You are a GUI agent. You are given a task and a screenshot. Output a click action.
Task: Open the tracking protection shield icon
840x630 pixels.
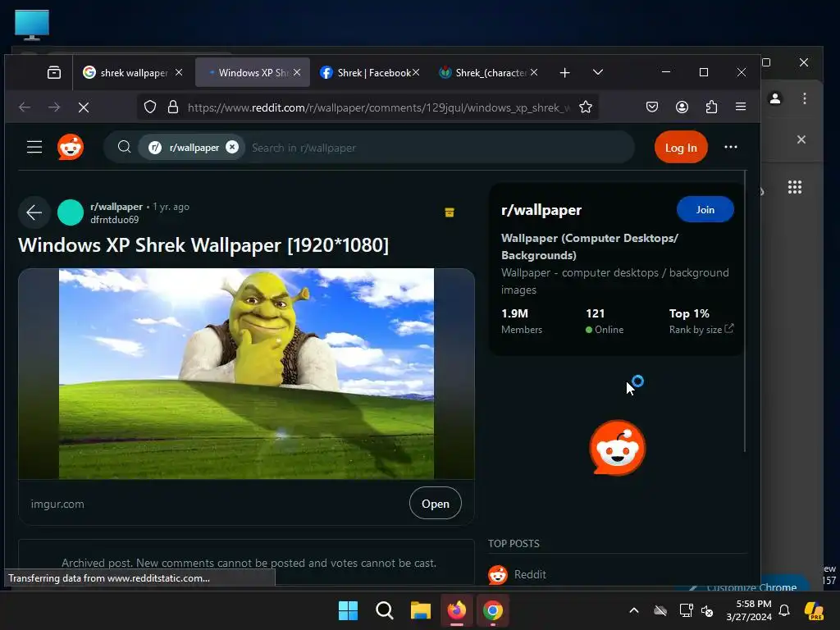click(x=150, y=107)
